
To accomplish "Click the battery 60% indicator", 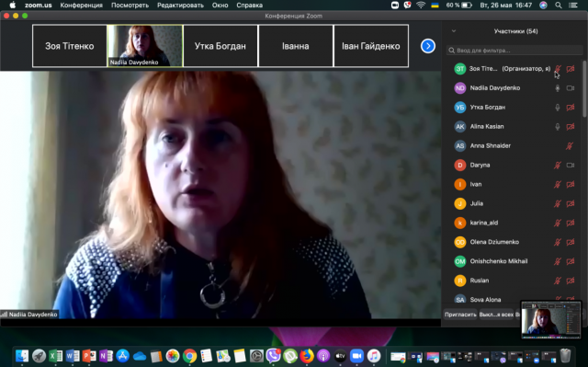I will 458,6.
